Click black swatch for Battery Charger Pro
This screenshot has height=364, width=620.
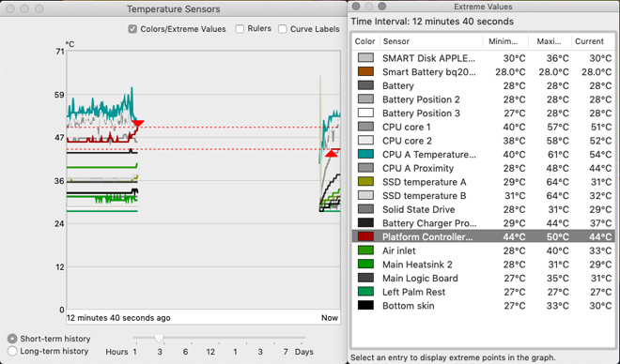click(365, 222)
